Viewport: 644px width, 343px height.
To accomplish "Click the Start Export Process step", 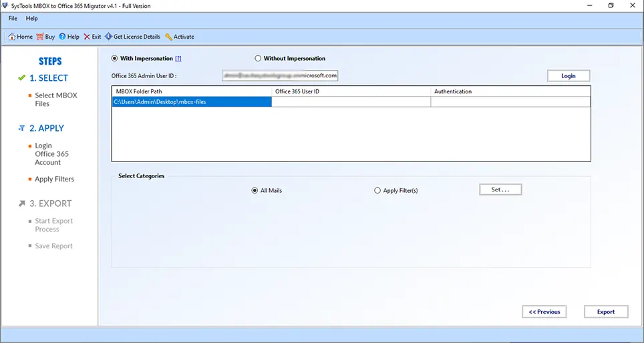I will pos(54,225).
